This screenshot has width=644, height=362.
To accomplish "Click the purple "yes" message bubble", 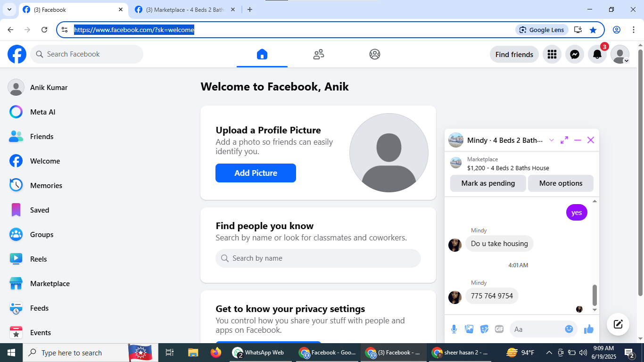I will pos(577,213).
